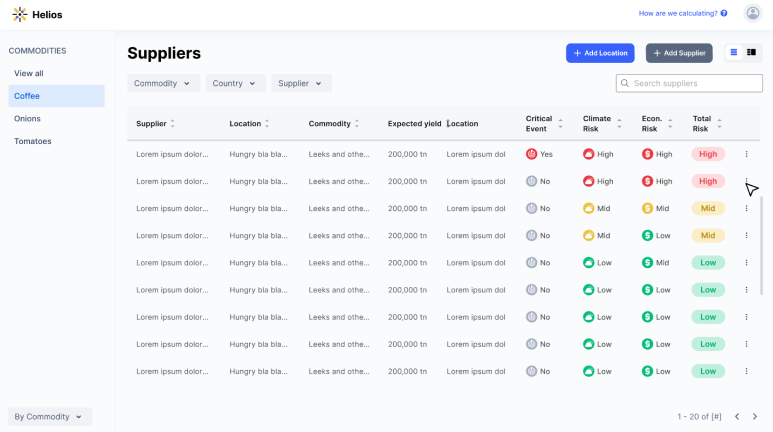This screenshot has width=773, height=432.
Task: Focus the Search suppliers field
Action: 689,83
